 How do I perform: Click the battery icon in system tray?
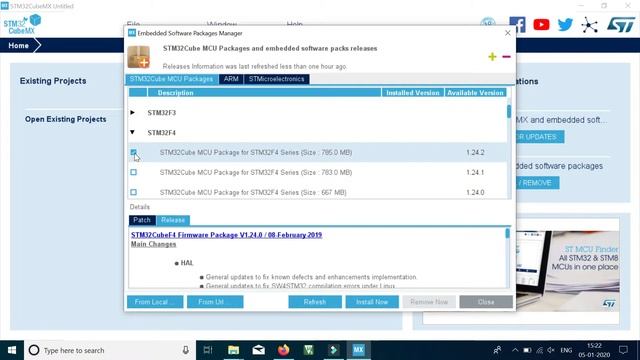click(527, 350)
